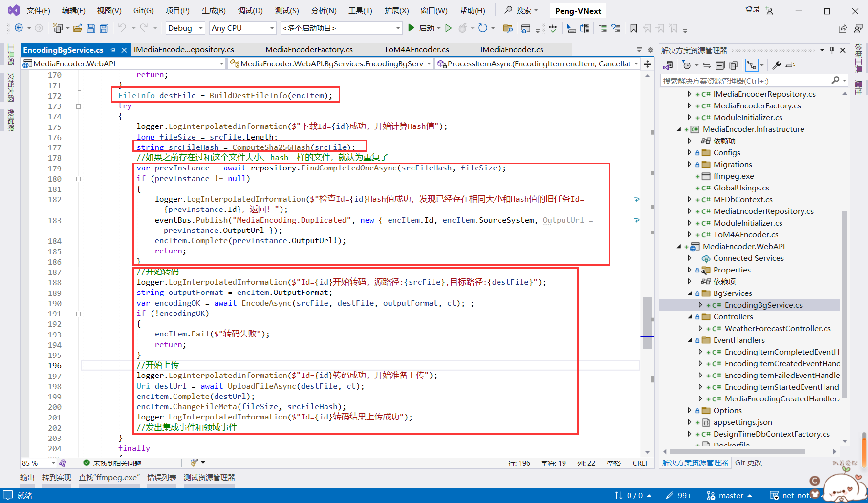Click the Open File folder icon
The image size is (868, 503).
point(78,28)
